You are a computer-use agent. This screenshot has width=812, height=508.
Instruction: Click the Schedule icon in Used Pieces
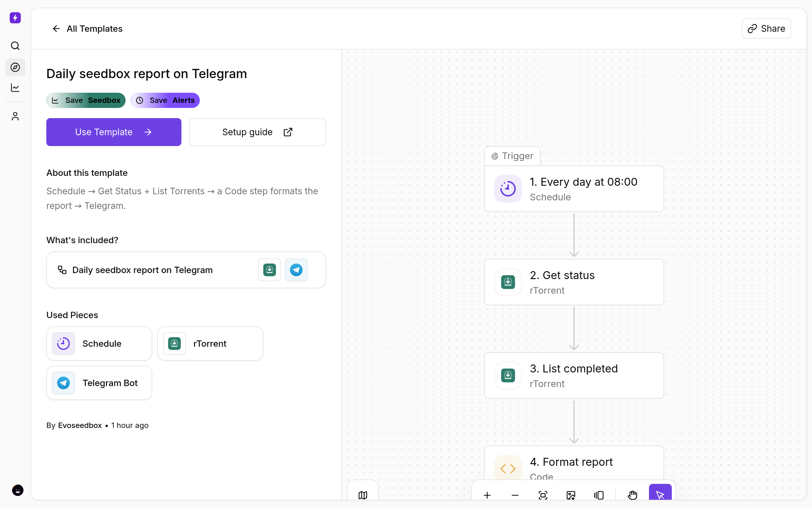coord(63,343)
